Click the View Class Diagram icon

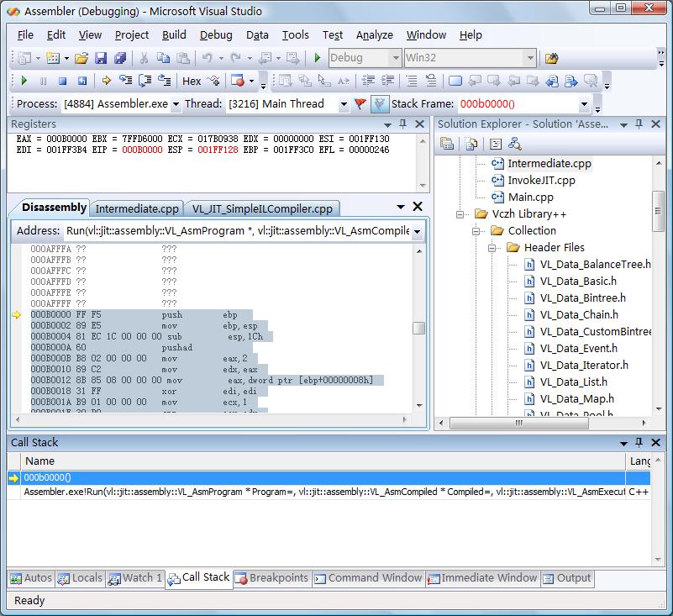click(x=514, y=144)
